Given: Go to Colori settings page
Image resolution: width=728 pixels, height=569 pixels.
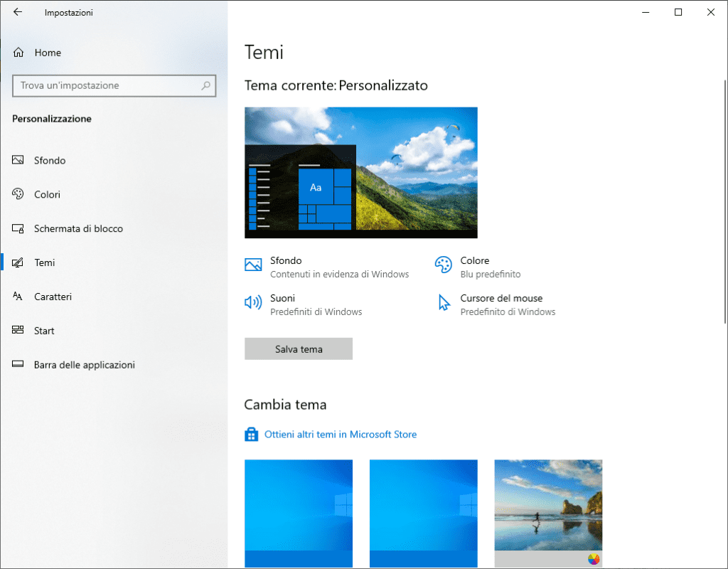Looking at the screenshot, I should tap(47, 195).
